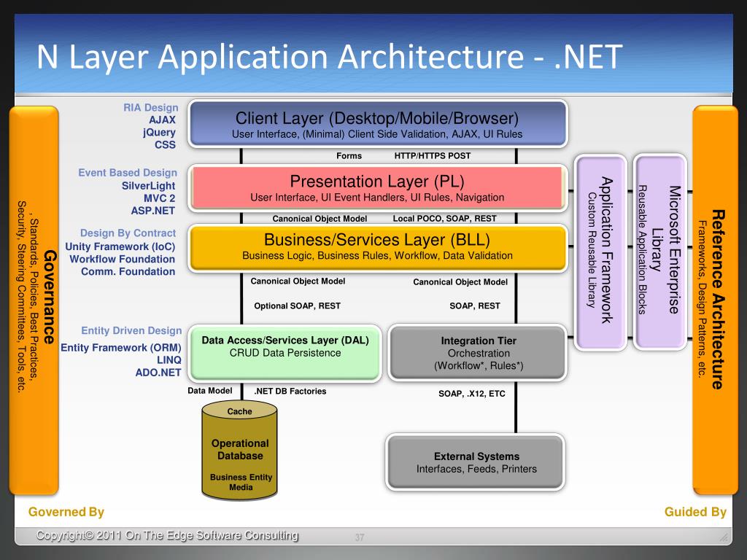Click the Cache label on the cylinder
Viewport: 747px width, 560px height.
pyautogui.click(x=239, y=411)
